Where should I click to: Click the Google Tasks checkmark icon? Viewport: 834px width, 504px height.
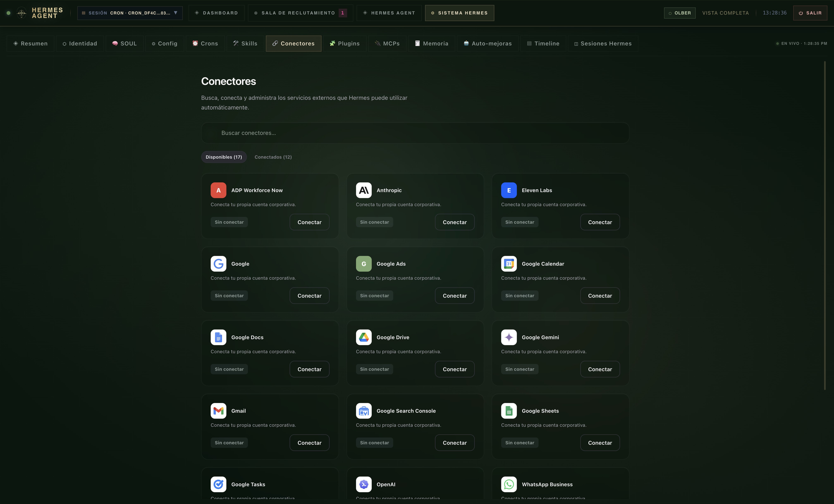[x=218, y=484]
